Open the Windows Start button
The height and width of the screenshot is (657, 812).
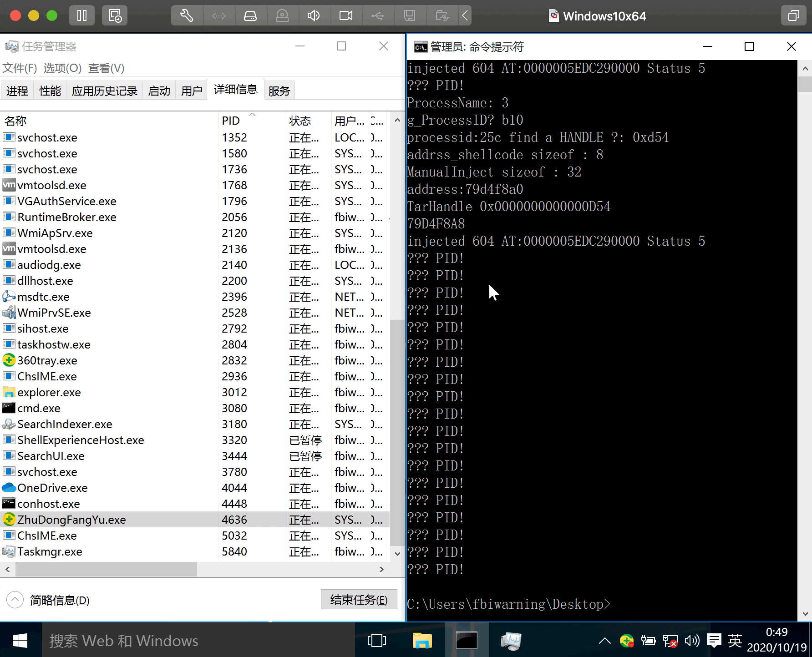coord(20,641)
